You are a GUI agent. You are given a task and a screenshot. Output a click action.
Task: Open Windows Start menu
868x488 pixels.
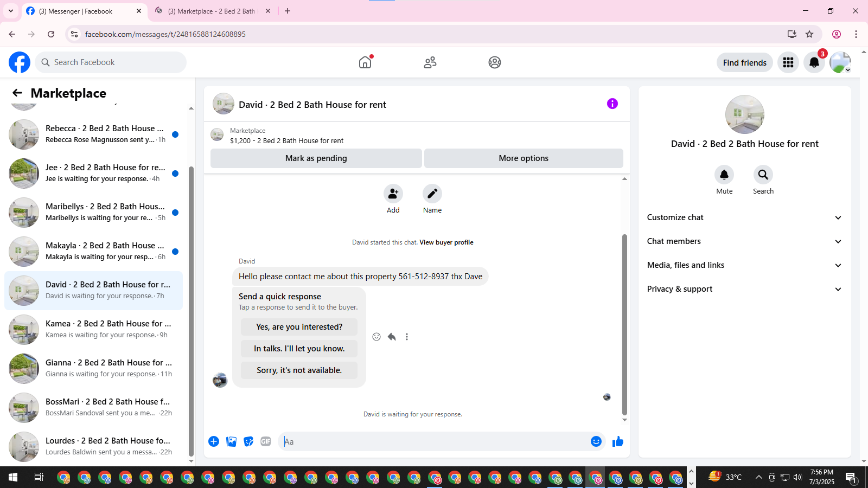coord(13,477)
